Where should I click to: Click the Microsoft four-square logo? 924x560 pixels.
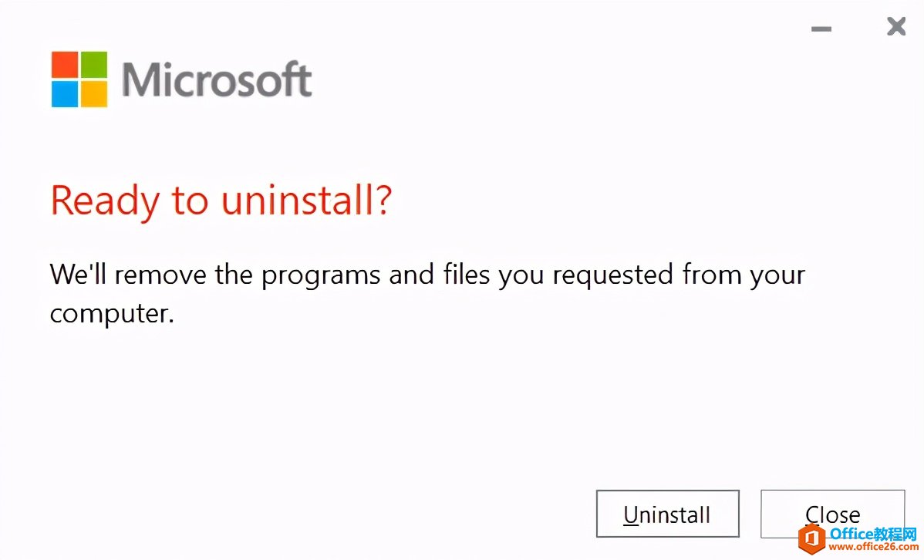pyautogui.click(x=79, y=79)
